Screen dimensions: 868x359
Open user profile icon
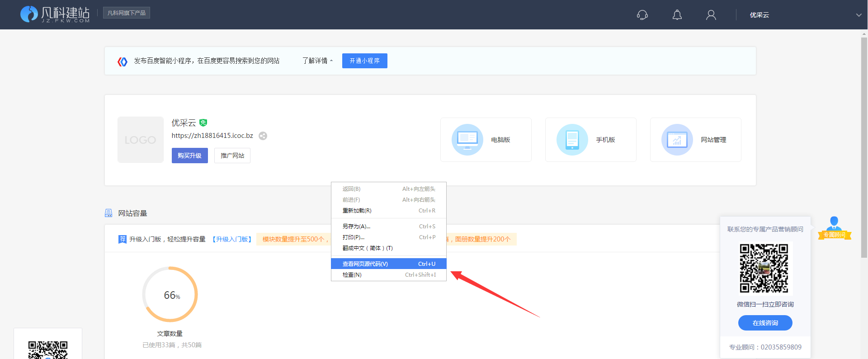(x=711, y=15)
